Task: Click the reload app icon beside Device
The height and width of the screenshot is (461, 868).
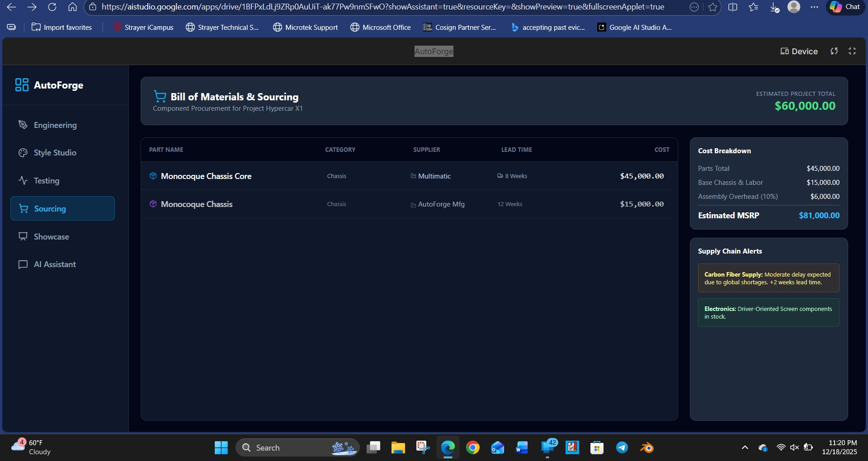Action: [x=834, y=52]
